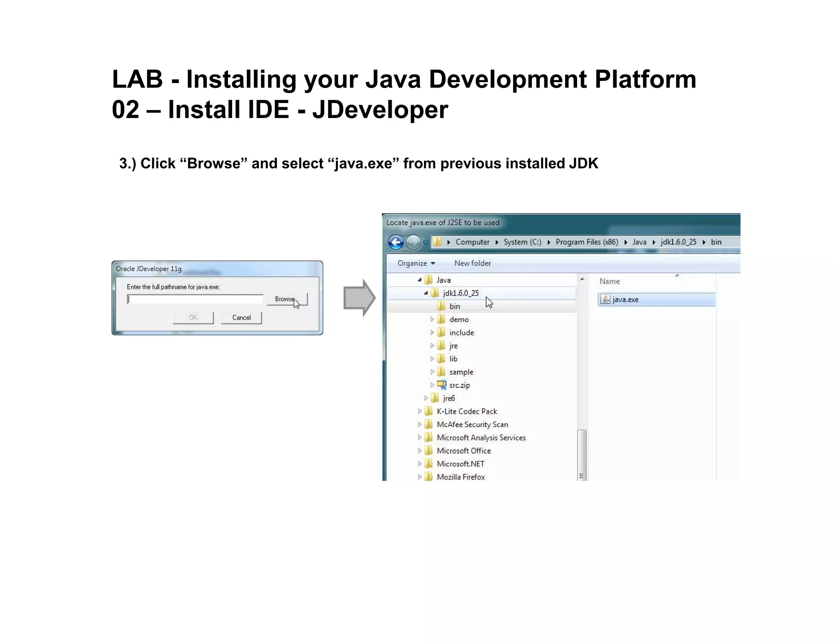
Task: Expand the jre6 folder node
Action: coord(426,398)
